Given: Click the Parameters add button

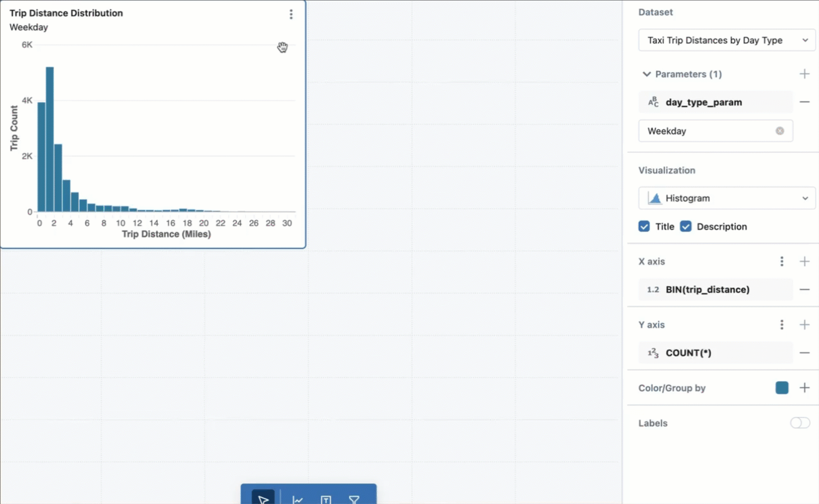Looking at the screenshot, I should click(804, 74).
